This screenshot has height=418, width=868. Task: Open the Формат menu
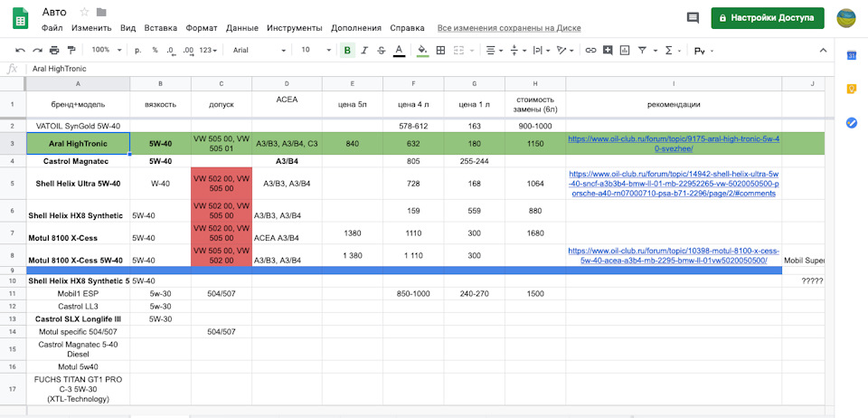point(202,28)
